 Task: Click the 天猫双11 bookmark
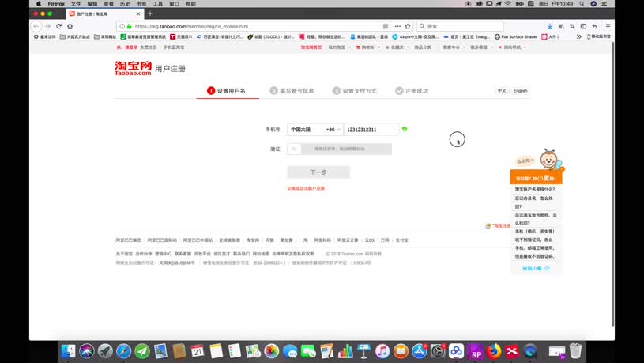(181, 36)
